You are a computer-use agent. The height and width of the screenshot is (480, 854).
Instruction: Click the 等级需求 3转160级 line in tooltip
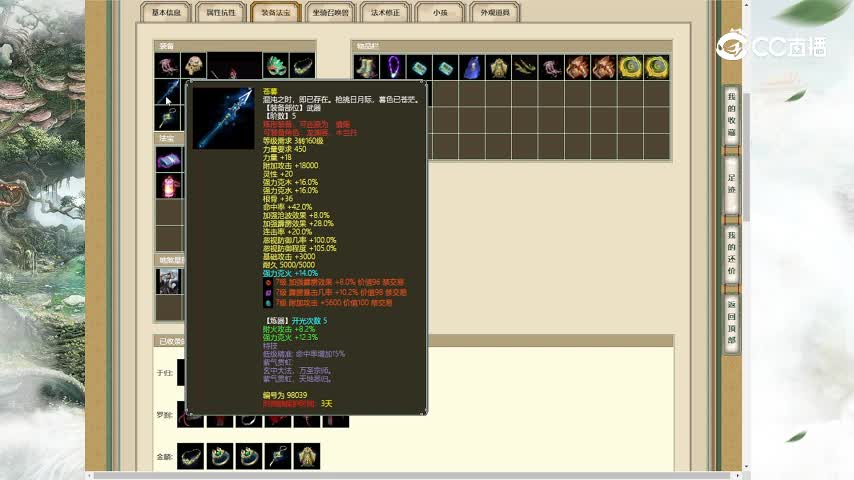click(293, 141)
